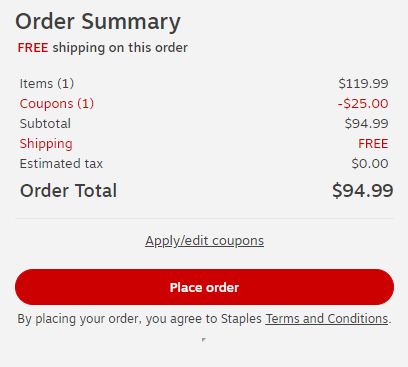This screenshot has width=408, height=367.
Task: Open the Apply/edit coupons link
Action: click(204, 241)
